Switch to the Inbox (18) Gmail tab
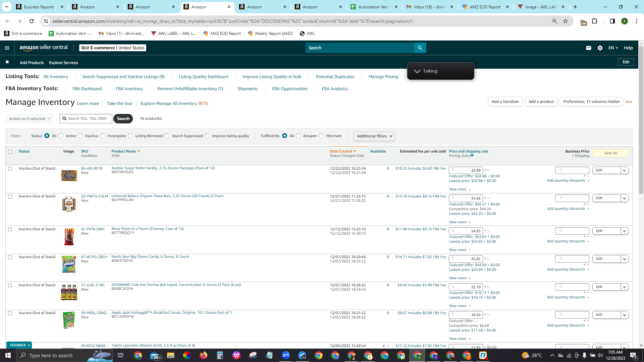This screenshot has height=362, width=644. (430, 7)
